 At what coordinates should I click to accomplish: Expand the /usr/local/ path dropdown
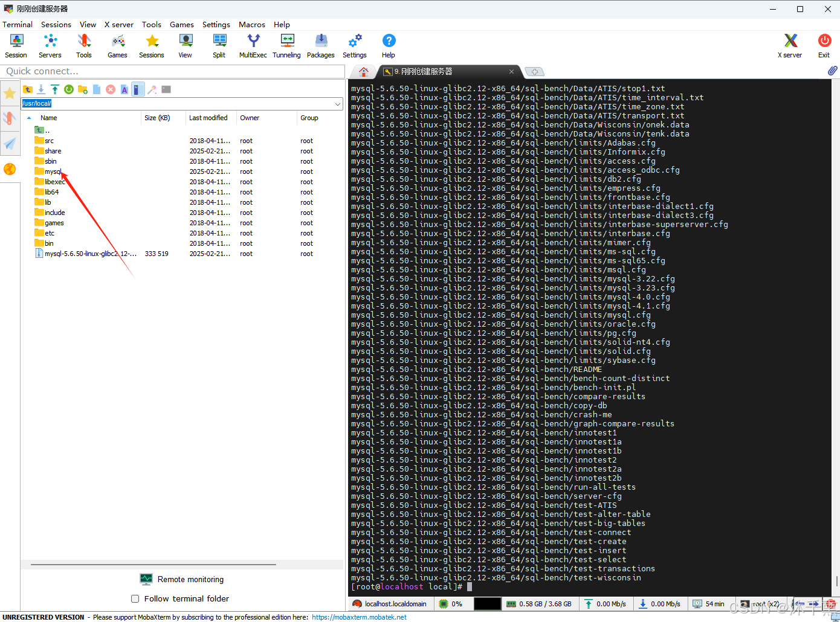(338, 104)
